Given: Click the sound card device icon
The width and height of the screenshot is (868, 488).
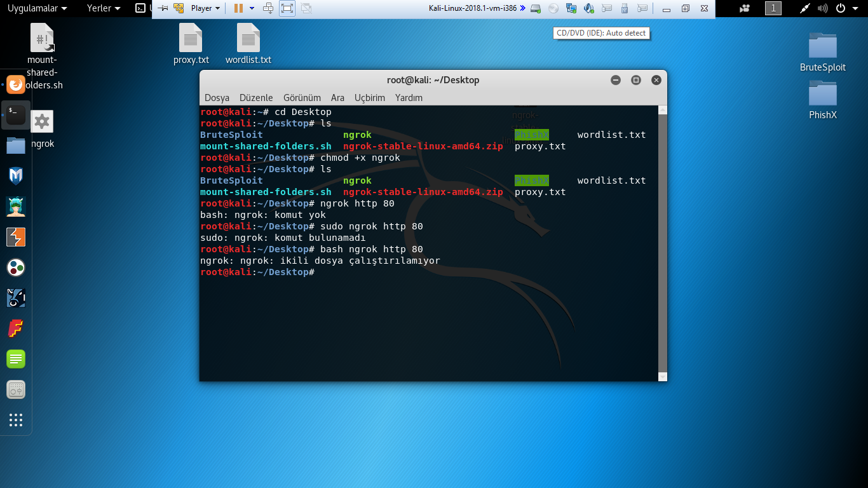Looking at the screenshot, I should (x=589, y=8).
